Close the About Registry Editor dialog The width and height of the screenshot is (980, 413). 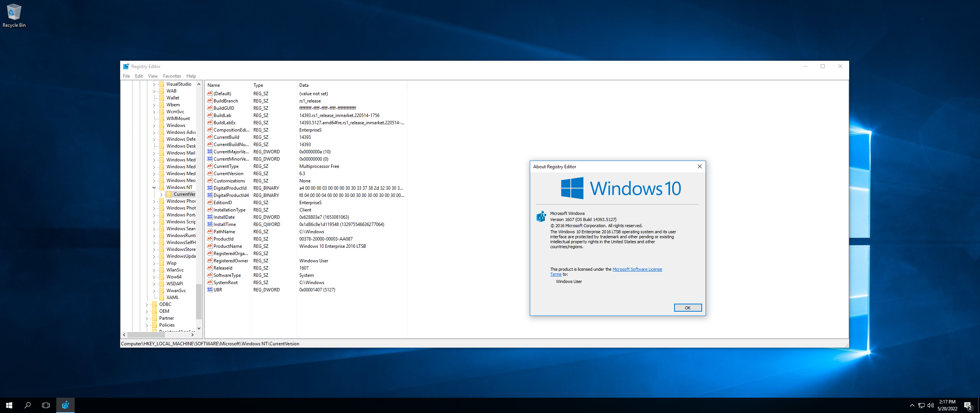pyautogui.click(x=699, y=166)
